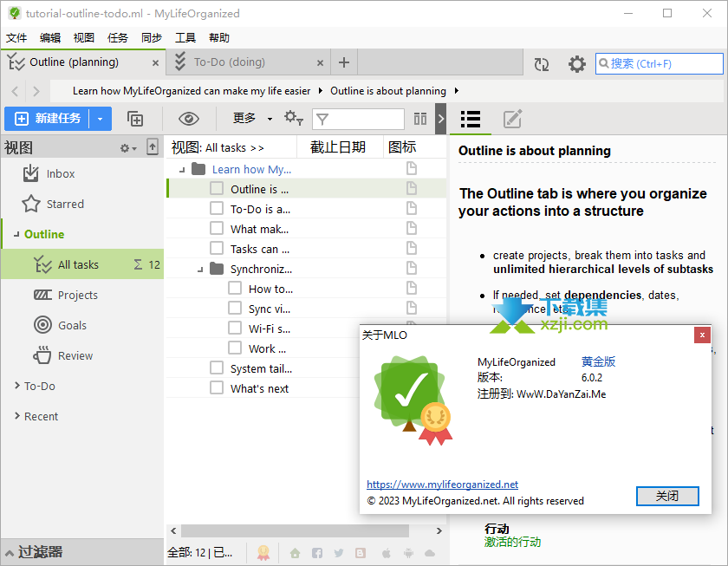The image size is (728, 566).
Task: Collapse the 'Synchroniz...' folder
Action: (x=200, y=270)
